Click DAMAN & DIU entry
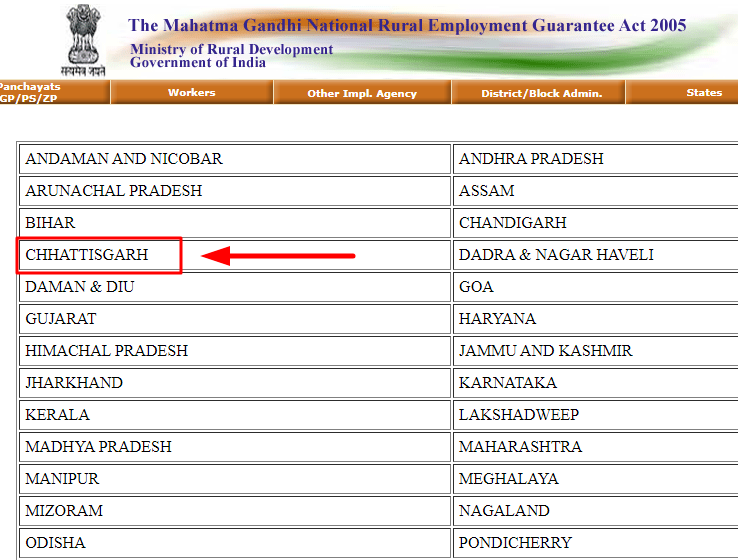The width and height of the screenshot is (738, 560). coord(80,287)
